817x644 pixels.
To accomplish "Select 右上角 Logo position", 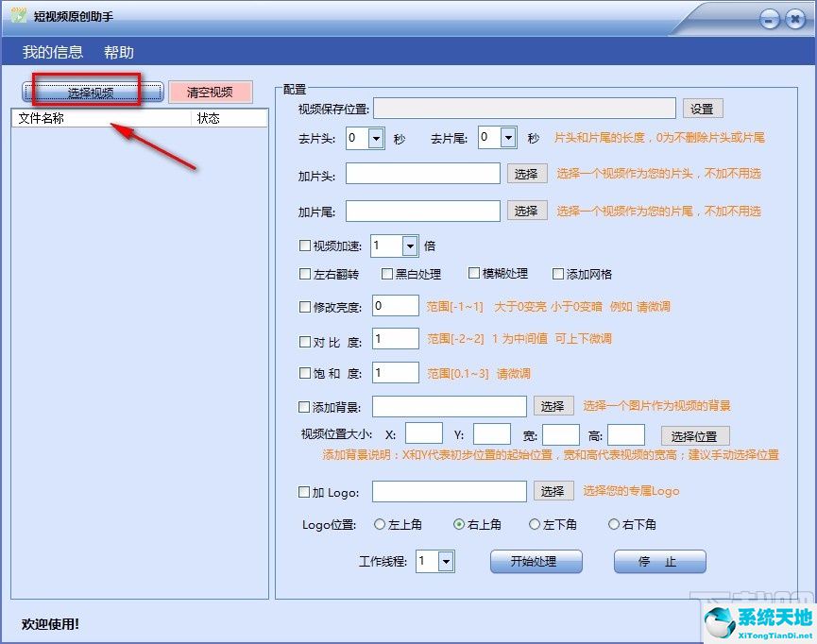I will [x=458, y=524].
